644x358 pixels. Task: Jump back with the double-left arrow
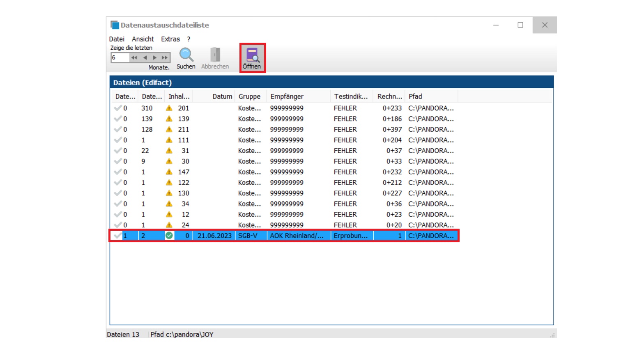click(134, 58)
